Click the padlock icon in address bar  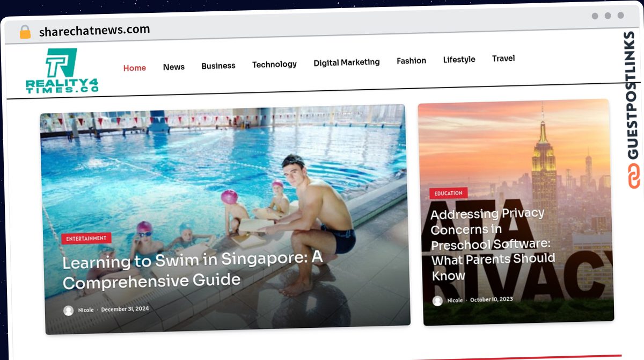[25, 32]
